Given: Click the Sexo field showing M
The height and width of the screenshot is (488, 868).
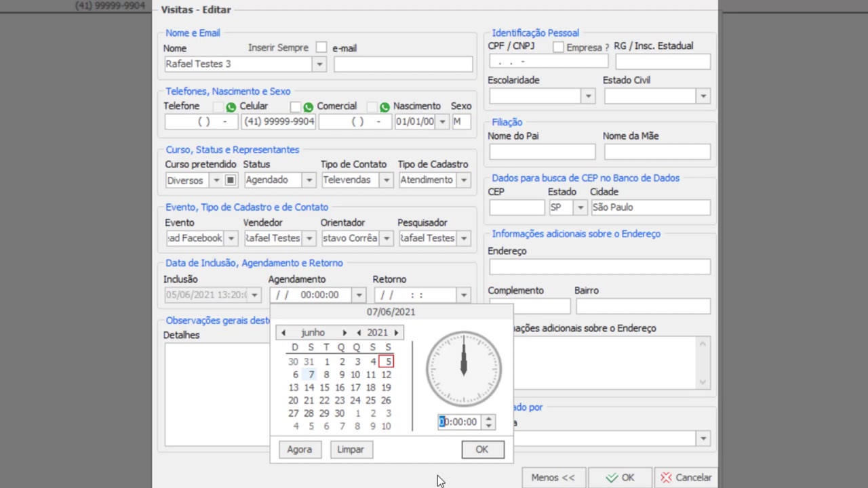Looking at the screenshot, I should coord(461,122).
